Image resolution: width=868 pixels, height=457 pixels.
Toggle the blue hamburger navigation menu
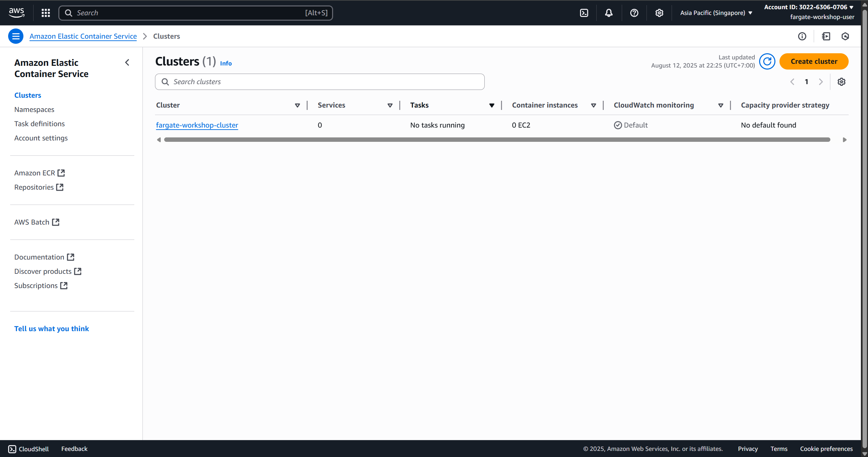tap(16, 36)
